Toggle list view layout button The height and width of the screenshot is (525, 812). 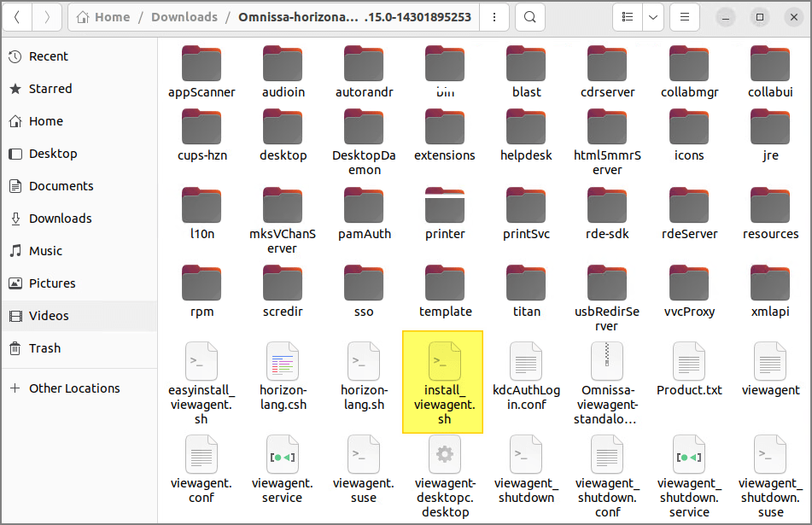tap(628, 17)
